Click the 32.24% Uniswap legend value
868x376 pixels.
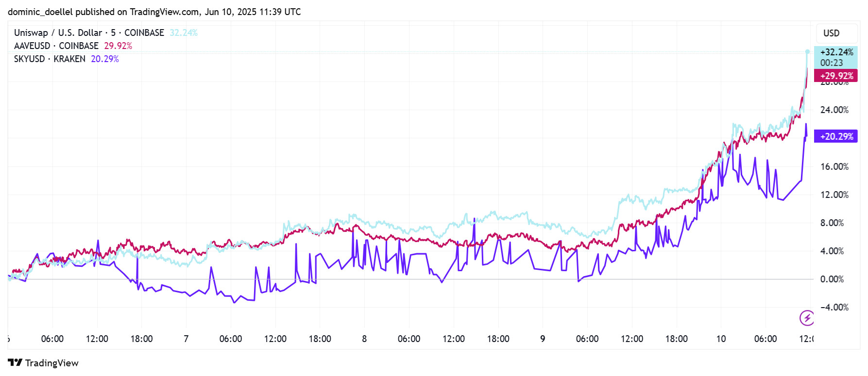[x=183, y=33]
